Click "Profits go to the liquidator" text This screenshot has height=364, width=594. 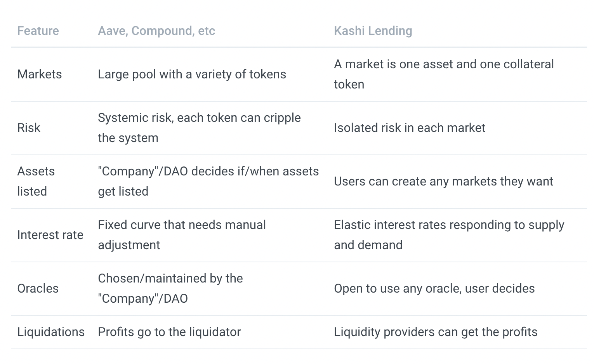pyautogui.click(x=169, y=332)
